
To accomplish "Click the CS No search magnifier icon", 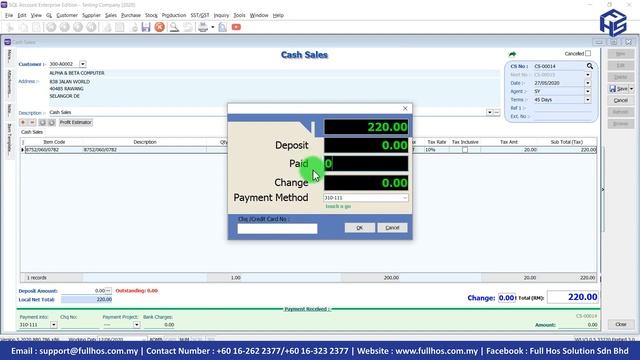I will (x=590, y=66).
